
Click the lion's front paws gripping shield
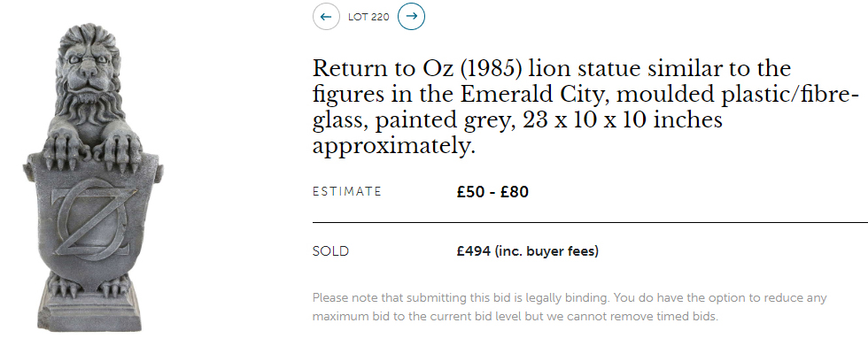coord(92,150)
